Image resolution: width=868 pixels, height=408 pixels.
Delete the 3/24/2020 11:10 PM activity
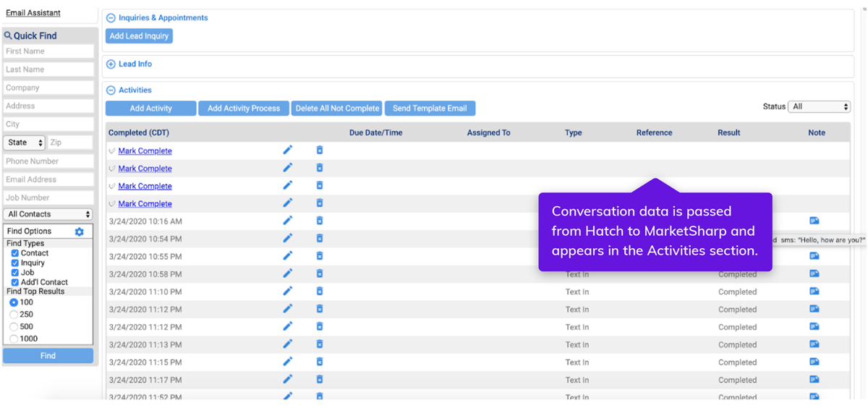pyautogui.click(x=320, y=292)
